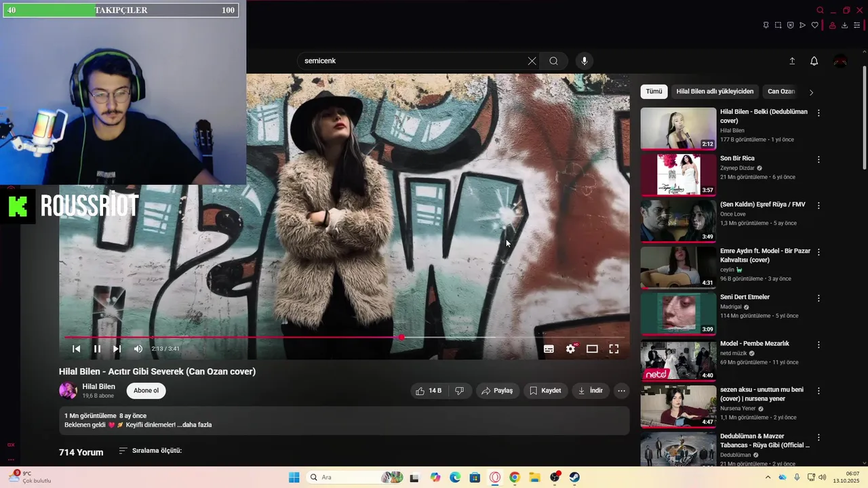Click the browser snapshot capture icon

click(x=778, y=25)
